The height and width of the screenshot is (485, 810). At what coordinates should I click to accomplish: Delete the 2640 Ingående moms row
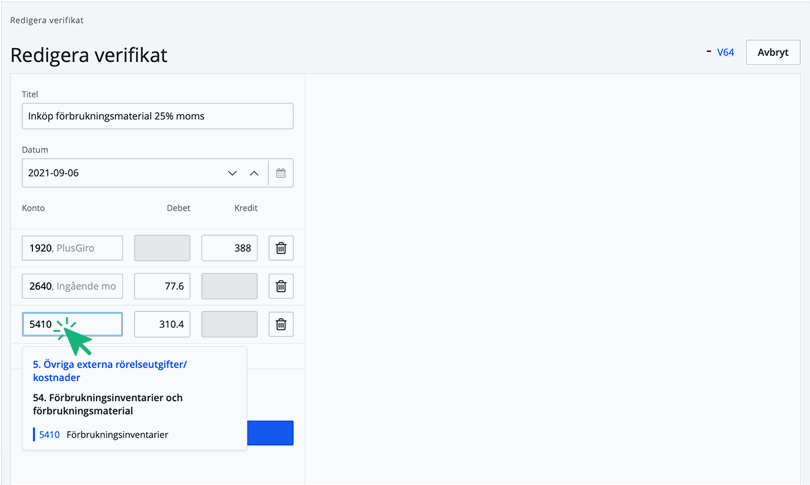(281, 286)
